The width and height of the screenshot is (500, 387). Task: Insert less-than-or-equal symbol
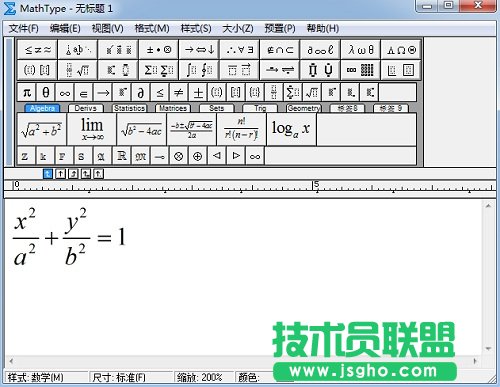[x=160, y=92]
